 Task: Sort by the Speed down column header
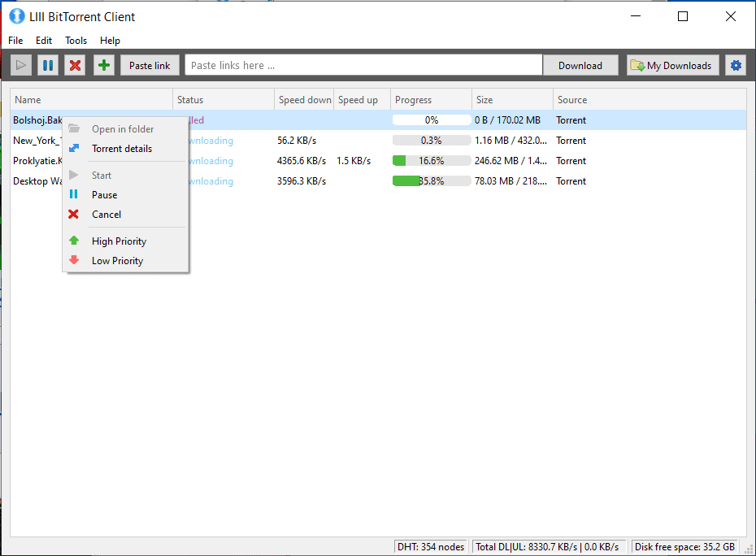pyautogui.click(x=304, y=100)
